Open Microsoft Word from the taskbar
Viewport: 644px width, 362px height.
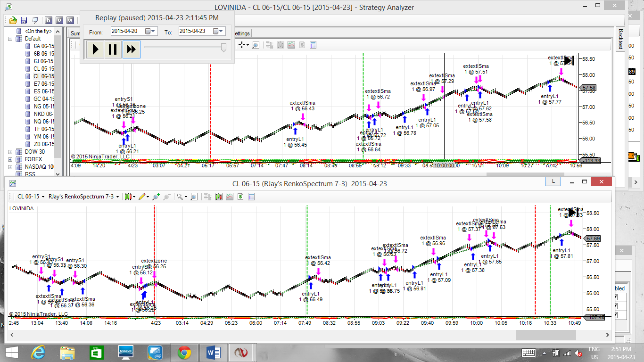pos(214,353)
